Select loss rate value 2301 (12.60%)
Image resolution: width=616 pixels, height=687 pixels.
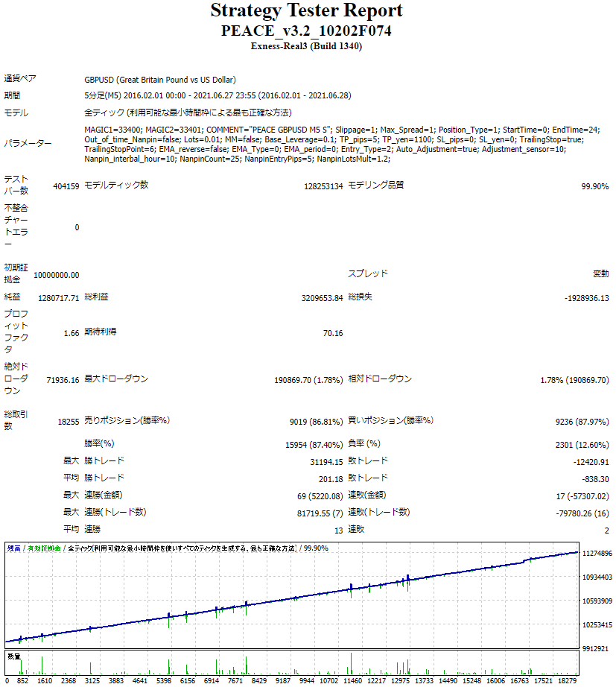tap(582, 445)
